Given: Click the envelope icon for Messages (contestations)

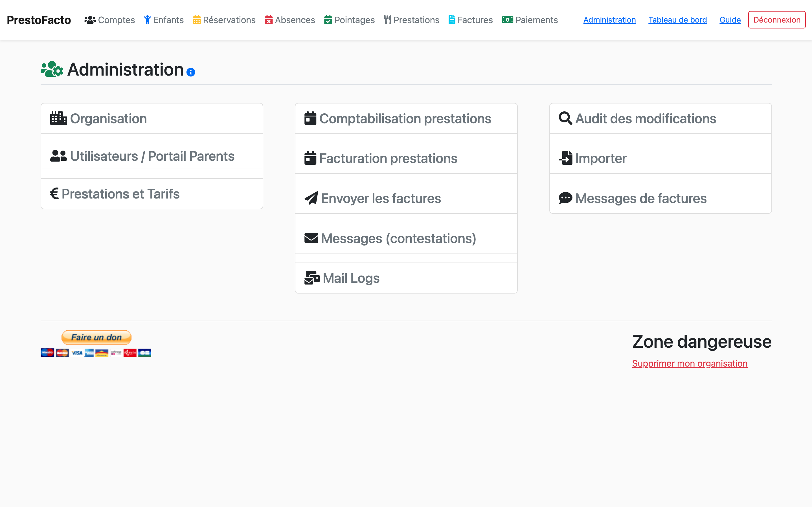Looking at the screenshot, I should (311, 238).
